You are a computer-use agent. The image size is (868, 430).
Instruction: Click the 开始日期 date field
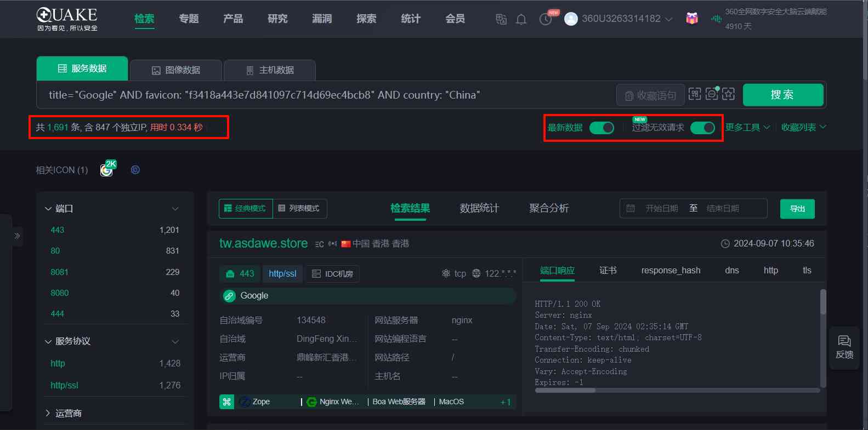(661, 209)
